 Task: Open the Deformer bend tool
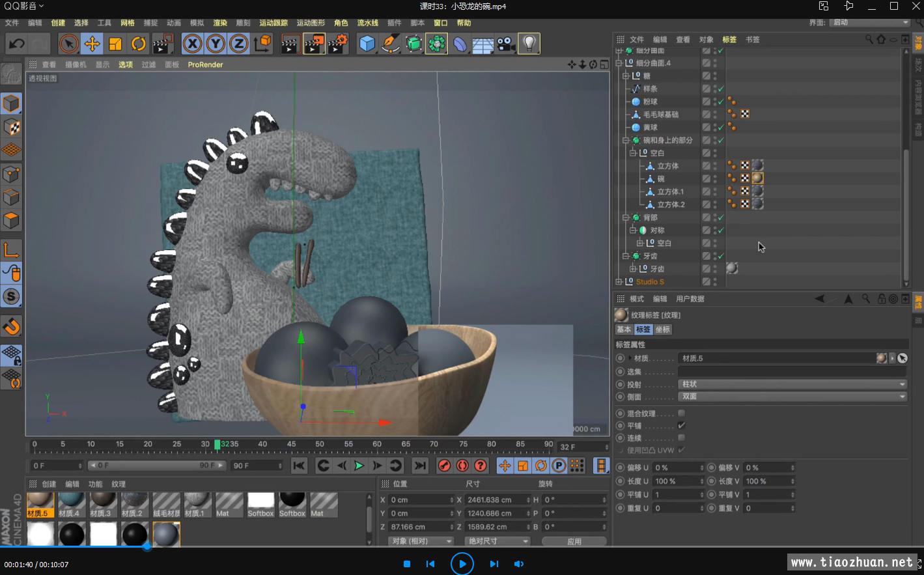coord(460,44)
